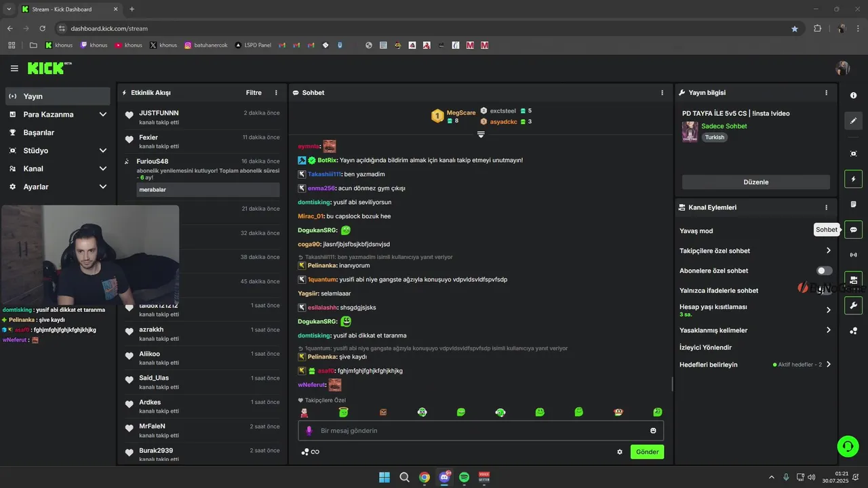The image size is (868, 488).
Task: Open Spotify from the Windows taskbar
Action: coord(464,477)
